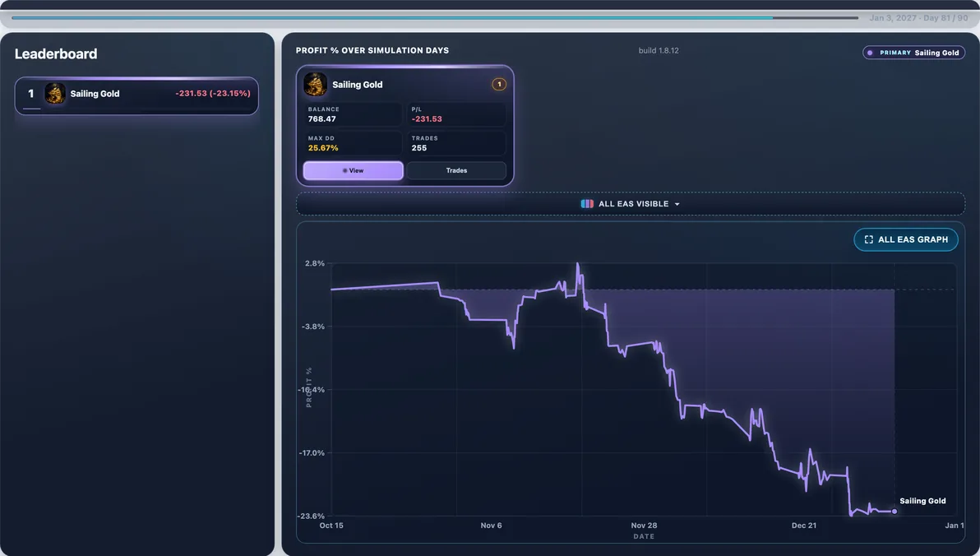Click the Profit % Over Simulation Days title
The width and height of the screenshot is (980, 556).
click(x=372, y=51)
